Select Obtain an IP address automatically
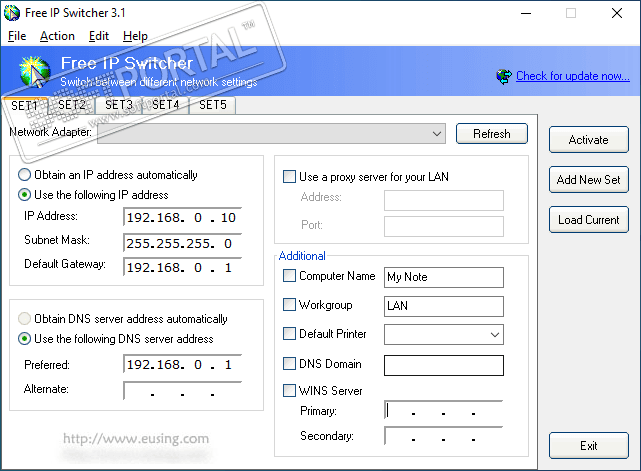This screenshot has width=641, height=471. coord(108,175)
